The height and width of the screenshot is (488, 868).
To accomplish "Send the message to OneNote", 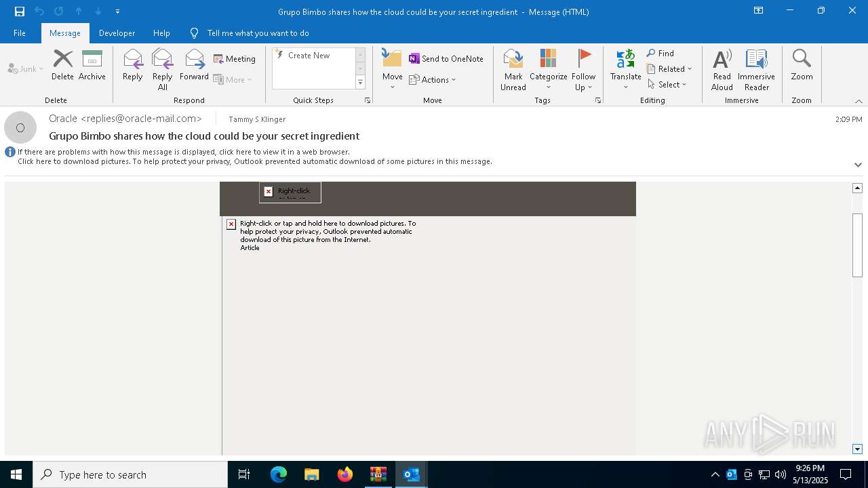I will coord(446,59).
